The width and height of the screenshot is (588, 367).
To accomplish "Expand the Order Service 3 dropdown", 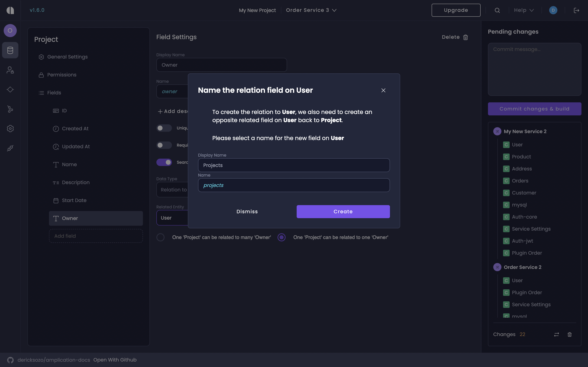I will click(x=311, y=10).
